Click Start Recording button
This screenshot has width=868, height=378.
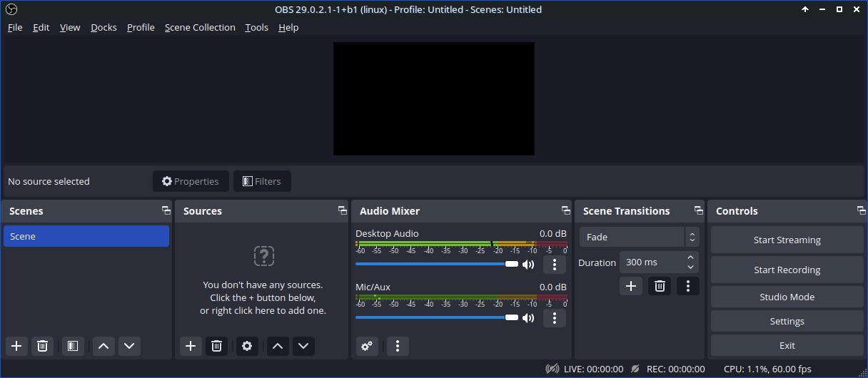pos(787,270)
